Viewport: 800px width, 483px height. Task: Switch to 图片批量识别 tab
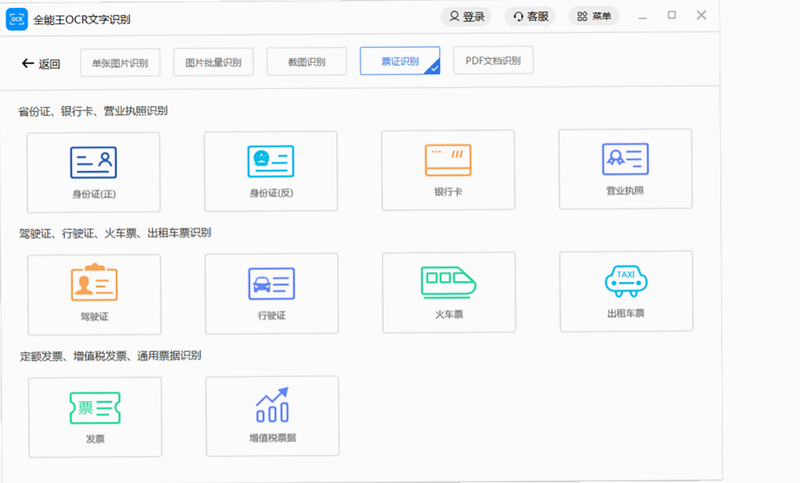click(x=213, y=62)
